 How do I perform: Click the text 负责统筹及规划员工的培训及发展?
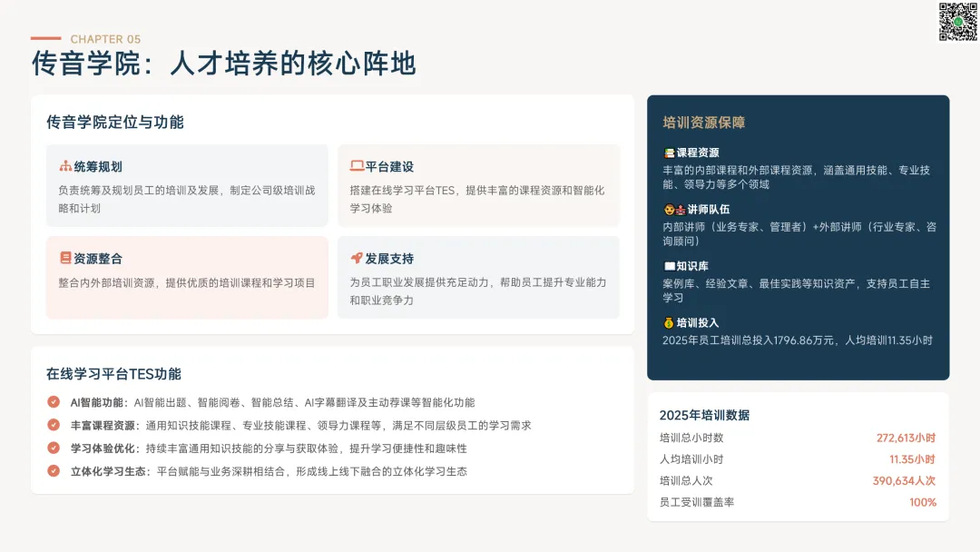[x=139, y=190]
